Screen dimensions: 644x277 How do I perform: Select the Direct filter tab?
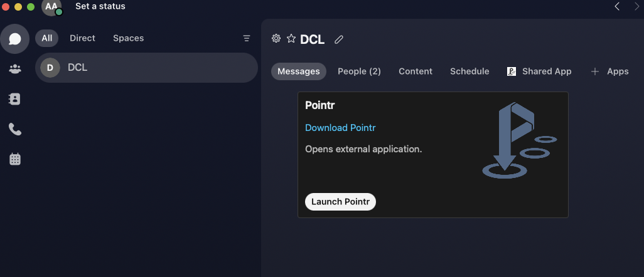83,38
